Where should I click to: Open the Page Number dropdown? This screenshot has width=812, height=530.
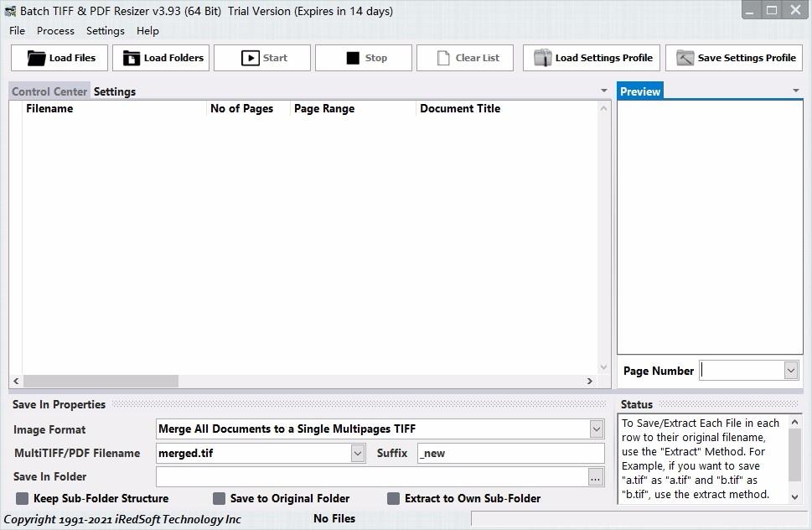791,371
